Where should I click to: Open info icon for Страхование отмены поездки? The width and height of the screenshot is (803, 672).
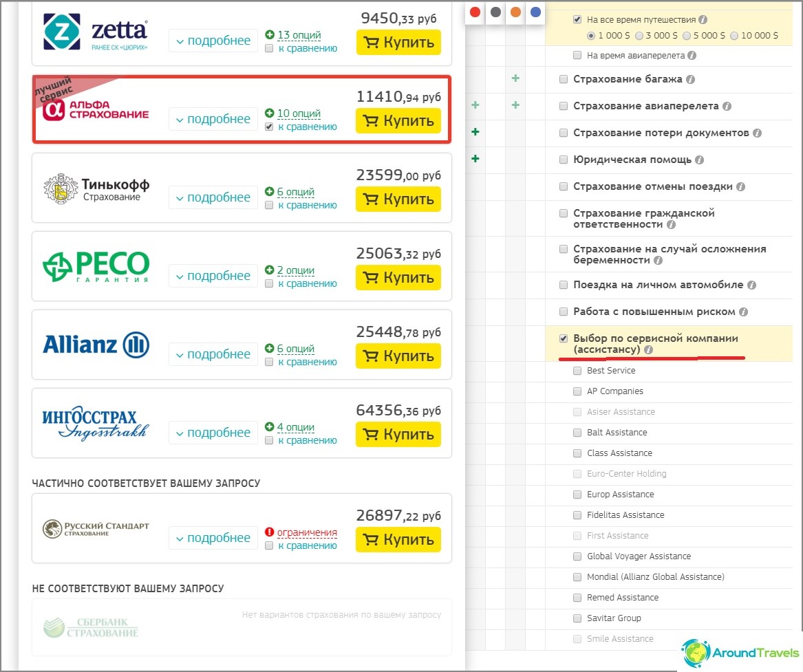pos(740,187)
